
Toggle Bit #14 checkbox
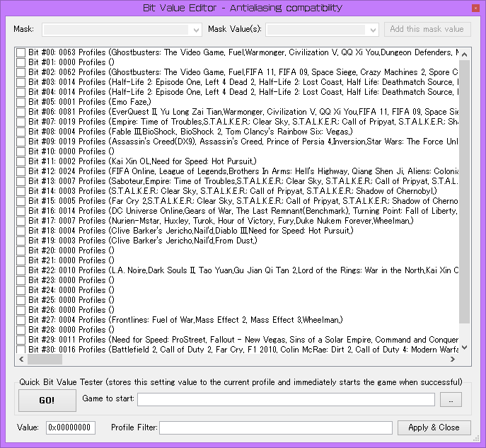(x=21, y=191)
